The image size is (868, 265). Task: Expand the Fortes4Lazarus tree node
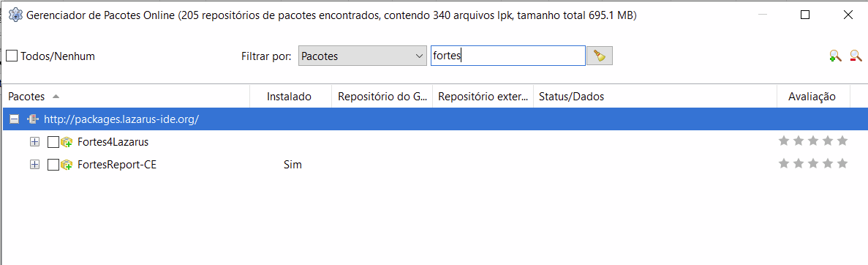[x=35, y=142]
